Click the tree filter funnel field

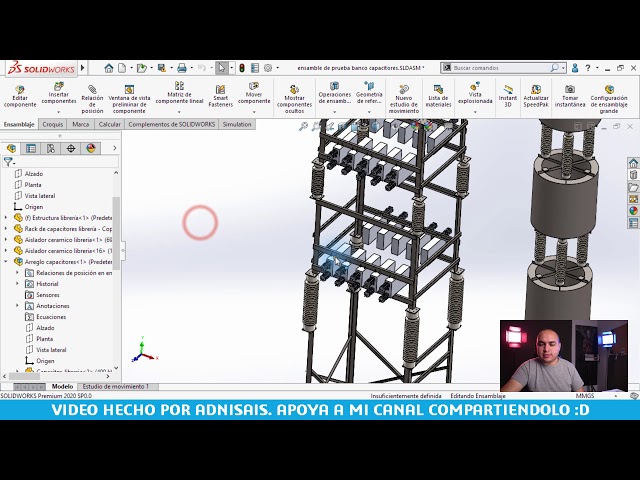[61, 162]
